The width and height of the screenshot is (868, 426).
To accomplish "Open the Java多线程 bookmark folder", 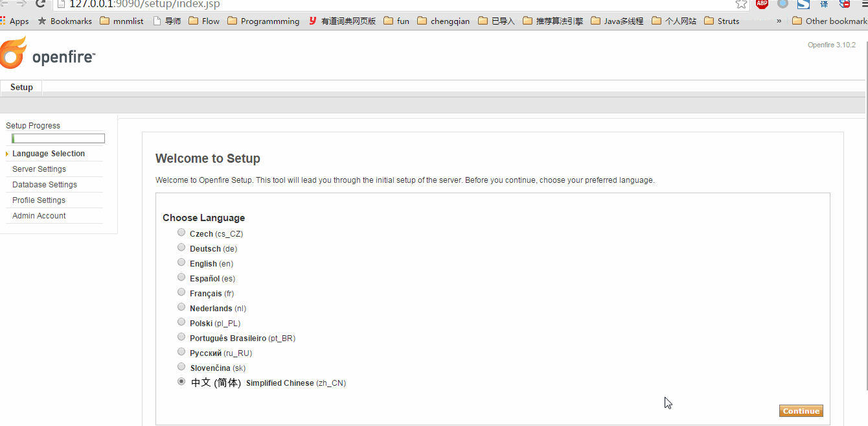I will click(617, 21).
